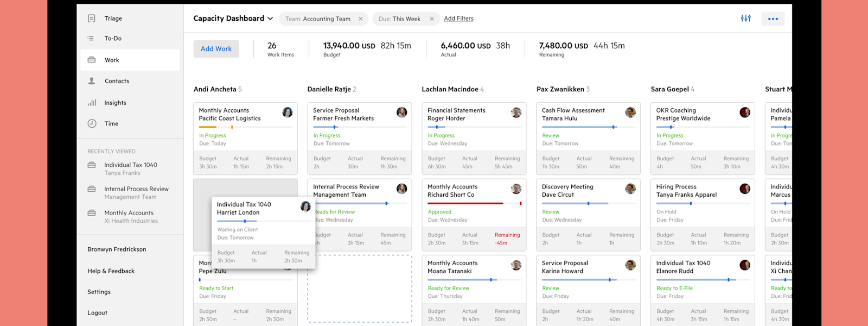Click the Insights bar chart icon
Viewport: 868px width, 326px height.
point(92,102)
